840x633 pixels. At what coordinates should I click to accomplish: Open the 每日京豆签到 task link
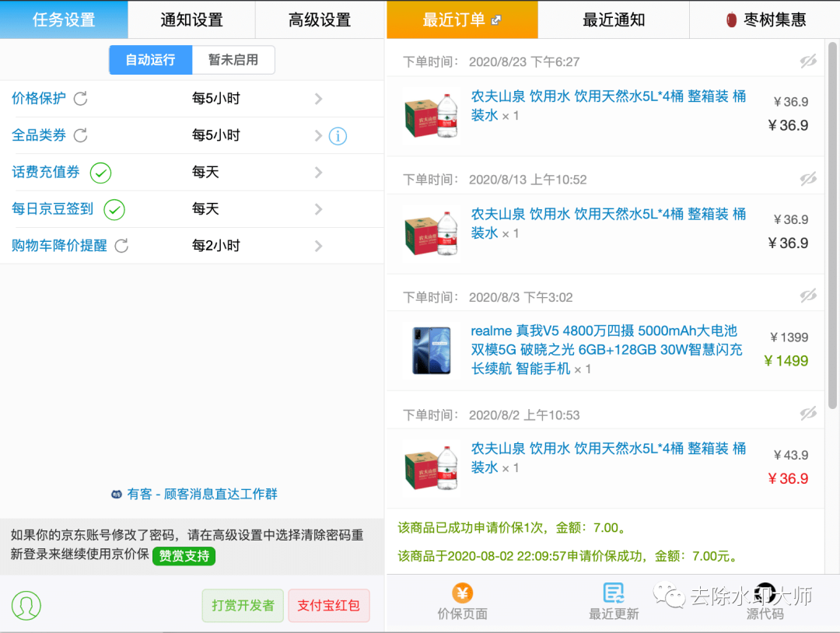[x=53, y=209]
